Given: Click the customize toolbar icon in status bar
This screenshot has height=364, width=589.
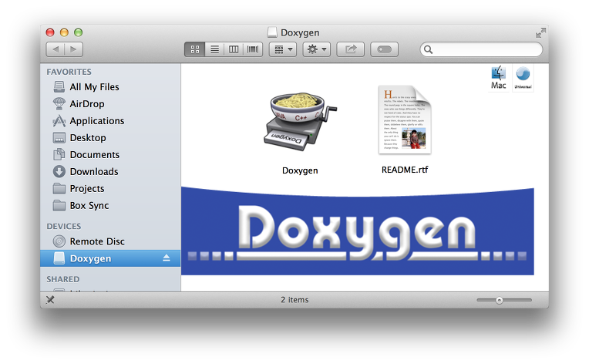Looking at the screenshot, I should click(x=50, y=300).
